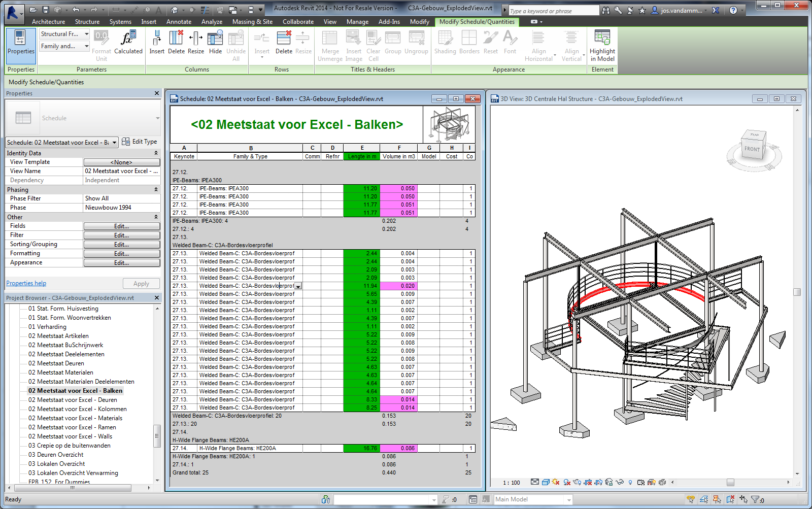Click the selection Filter funnel icon in status bar
This screenshot has height=509, width=812.
756,499
